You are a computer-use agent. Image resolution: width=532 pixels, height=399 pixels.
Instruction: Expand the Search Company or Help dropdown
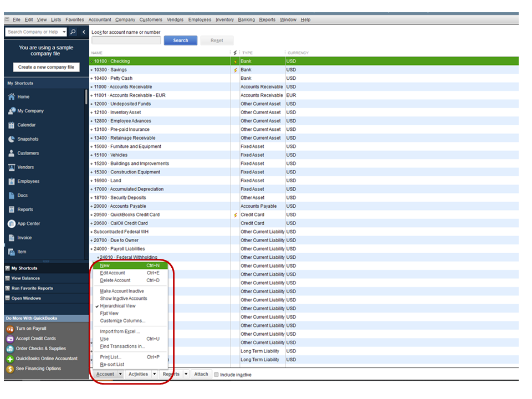[x=64, y=32]
